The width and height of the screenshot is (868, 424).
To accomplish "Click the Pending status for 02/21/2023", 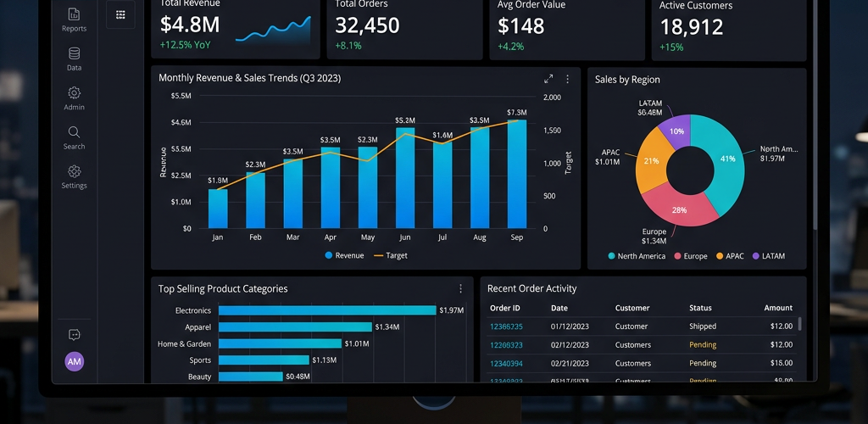I will (703, 364).
